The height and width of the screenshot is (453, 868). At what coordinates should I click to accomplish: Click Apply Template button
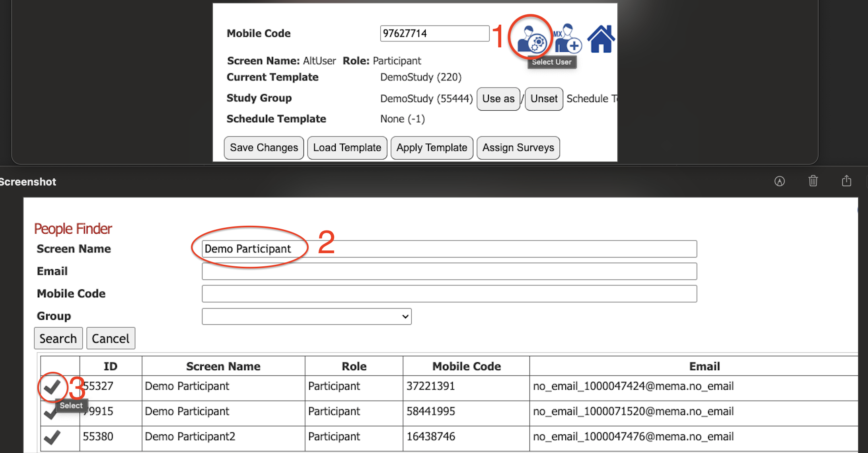coord(432,148)
